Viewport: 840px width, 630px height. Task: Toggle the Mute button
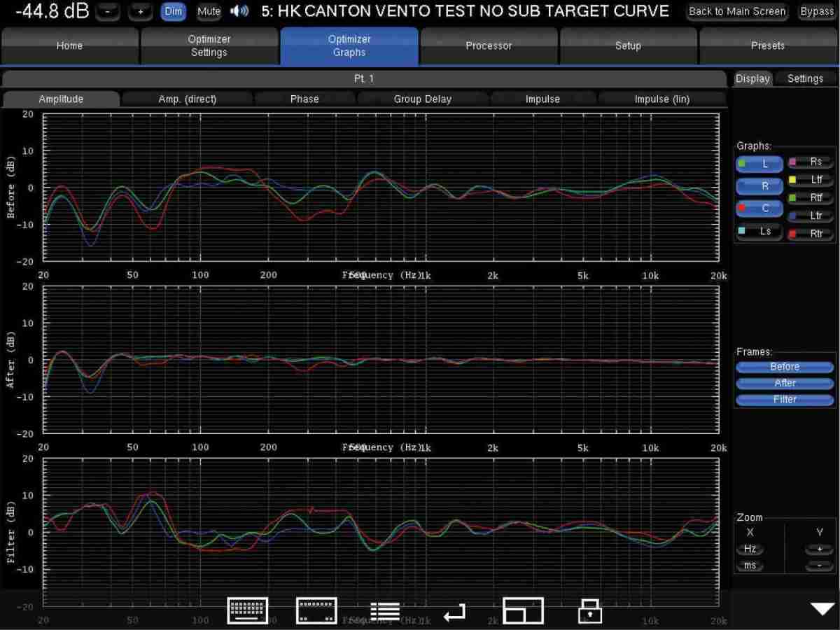(x=209, y=12)
